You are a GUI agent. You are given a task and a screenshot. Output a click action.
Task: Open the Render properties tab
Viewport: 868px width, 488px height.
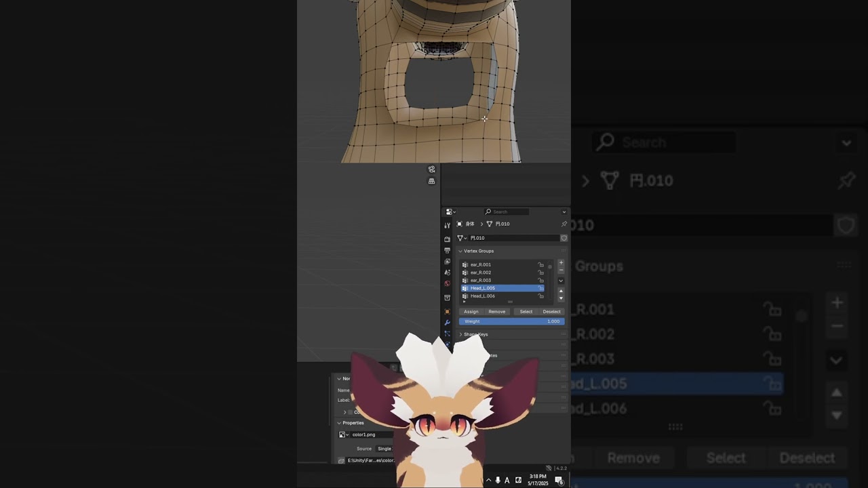[x=447, y=239]
